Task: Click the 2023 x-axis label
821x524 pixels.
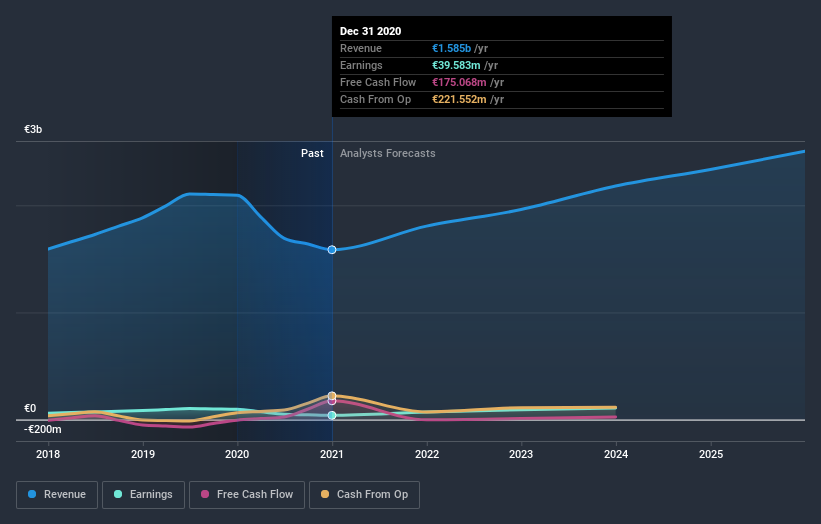Action: pos(522,454)
